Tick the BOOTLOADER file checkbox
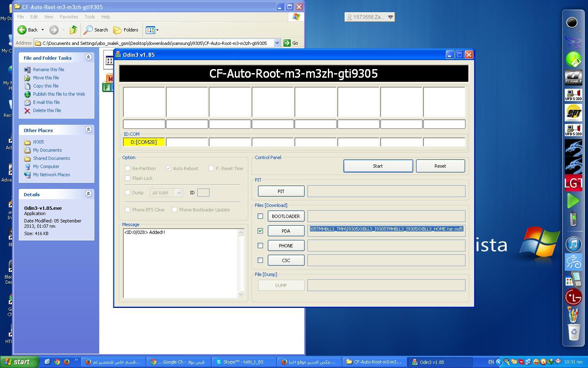The height and width of the screenshot is (368, 588). [261, 216]
